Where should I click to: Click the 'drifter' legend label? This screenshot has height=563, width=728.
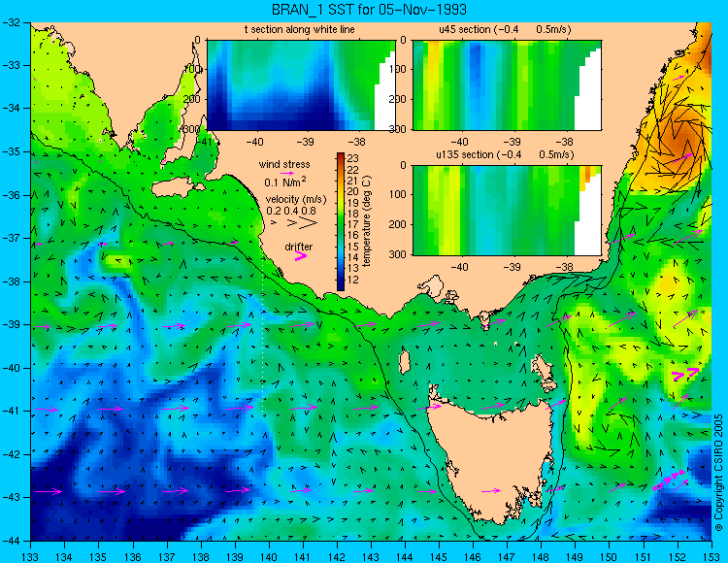click(x=299, y=247)
